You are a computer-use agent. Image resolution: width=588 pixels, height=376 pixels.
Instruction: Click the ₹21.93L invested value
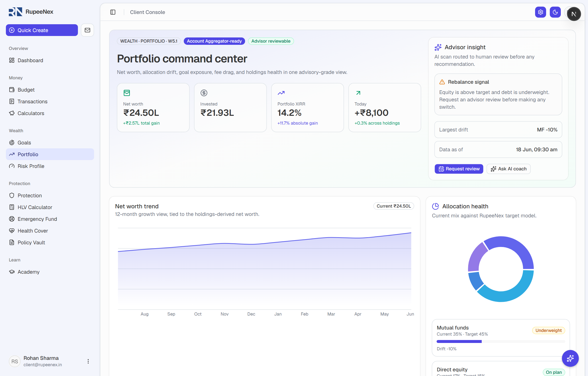pos(217,113)
